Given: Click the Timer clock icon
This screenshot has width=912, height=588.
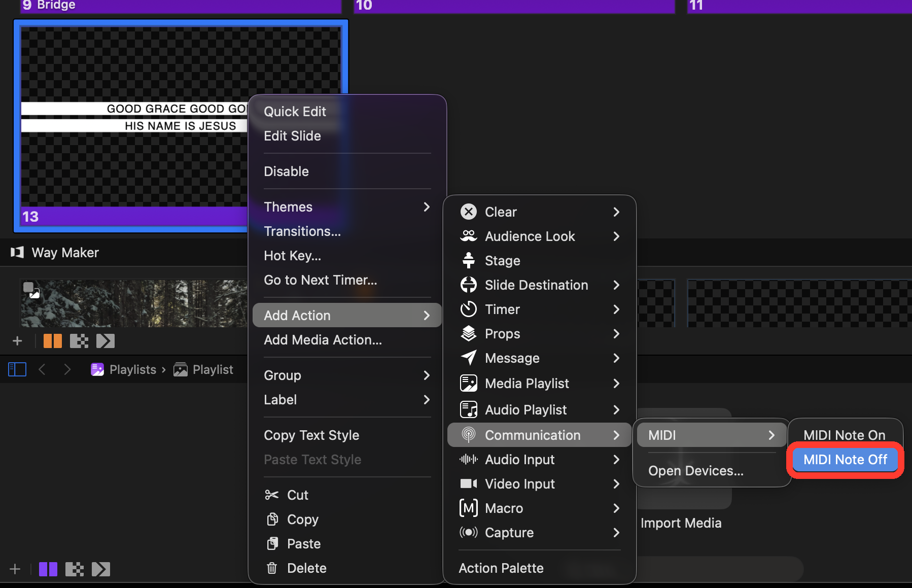Looking at the screenshot, I should tap(469, 309).
